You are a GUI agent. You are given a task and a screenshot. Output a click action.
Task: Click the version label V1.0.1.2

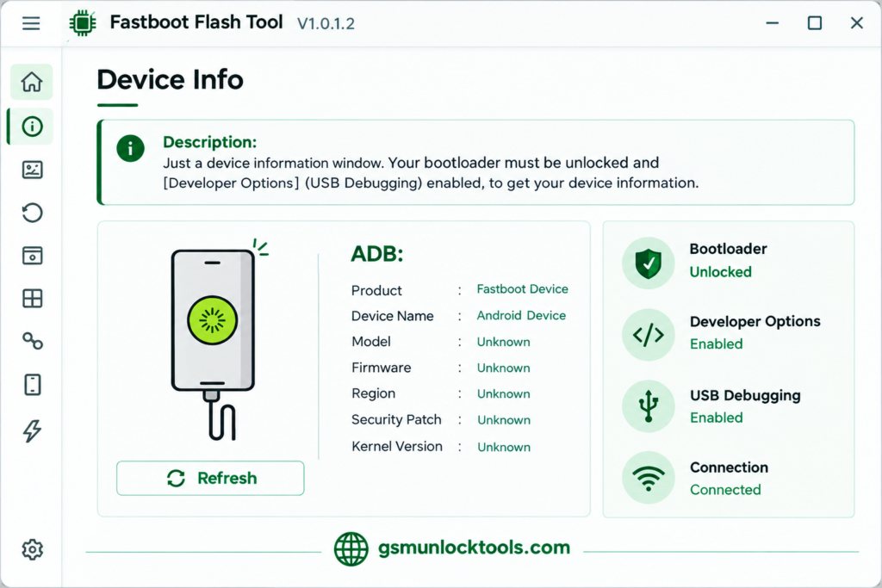326,24
